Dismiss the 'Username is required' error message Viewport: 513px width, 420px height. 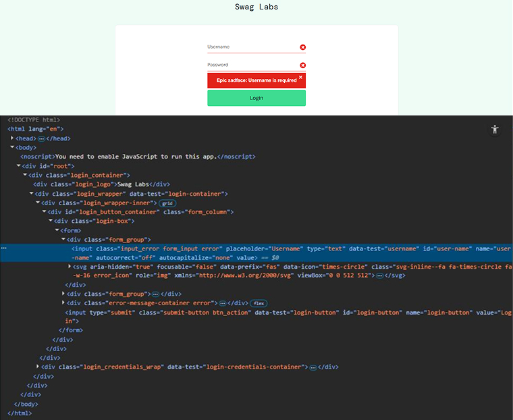pos(300,77)
